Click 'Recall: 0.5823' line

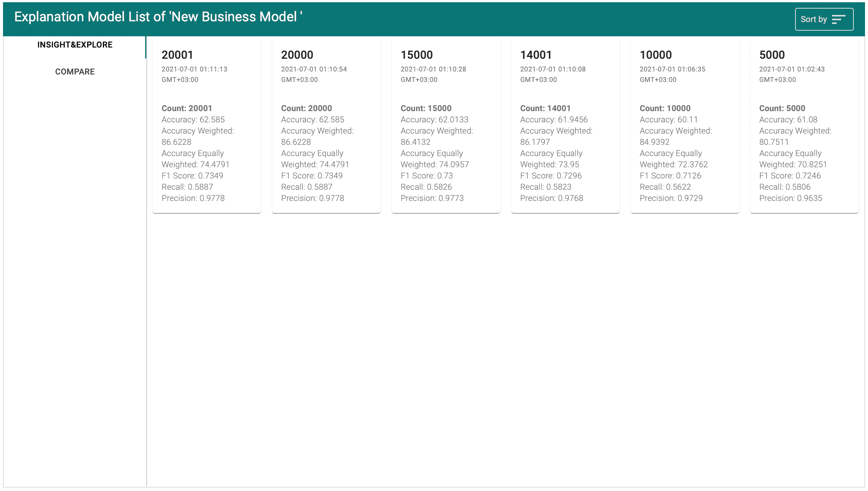pos(545,187)
